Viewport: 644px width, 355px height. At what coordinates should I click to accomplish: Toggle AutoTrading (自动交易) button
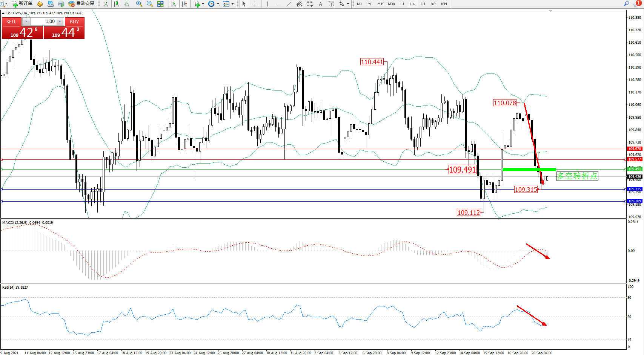click(81, 4)
